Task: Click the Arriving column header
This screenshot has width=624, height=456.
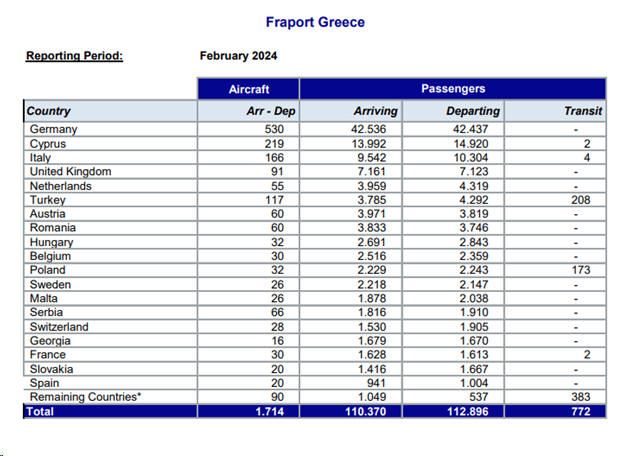Action: 375,111
